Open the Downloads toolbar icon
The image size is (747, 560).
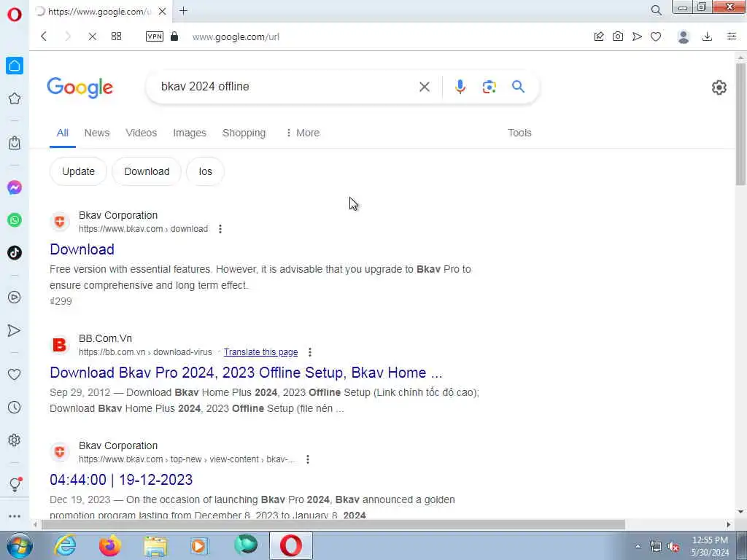point(708,36)
